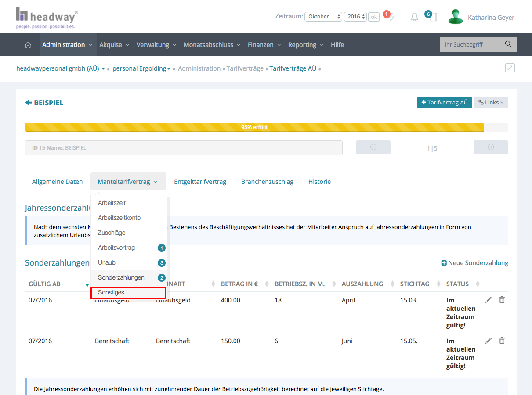The width and height of the screenshot is (532, 395).
Task: Open the year selector showing 2016
Action: [355, 17]
